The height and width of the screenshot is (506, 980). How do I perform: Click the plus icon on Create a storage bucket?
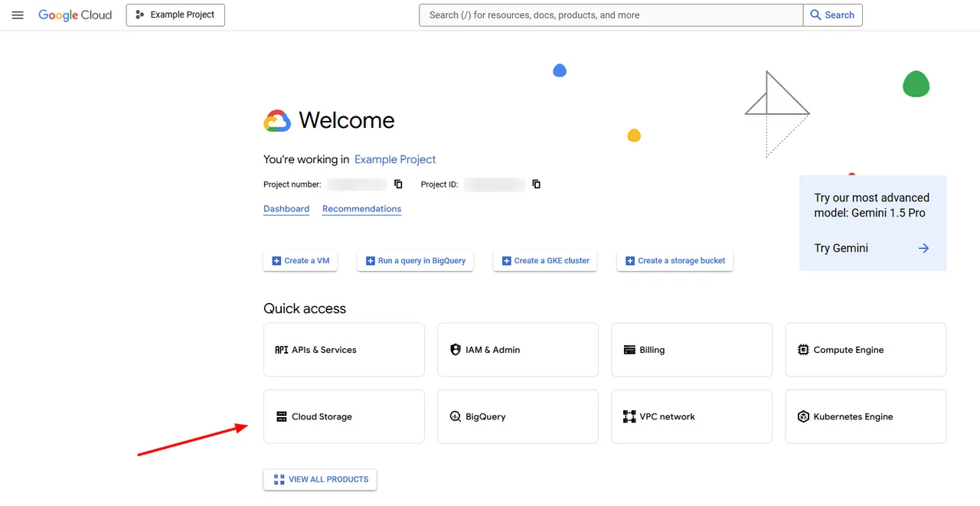pyautogui.click(x=630, y=261)
